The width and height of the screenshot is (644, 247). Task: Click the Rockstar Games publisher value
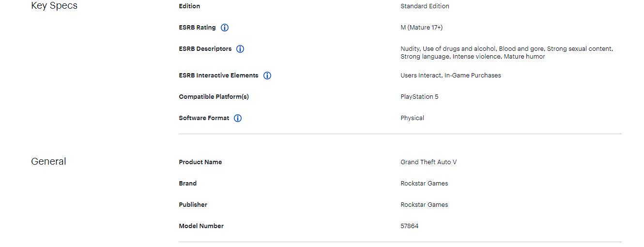tap(424, 205)
